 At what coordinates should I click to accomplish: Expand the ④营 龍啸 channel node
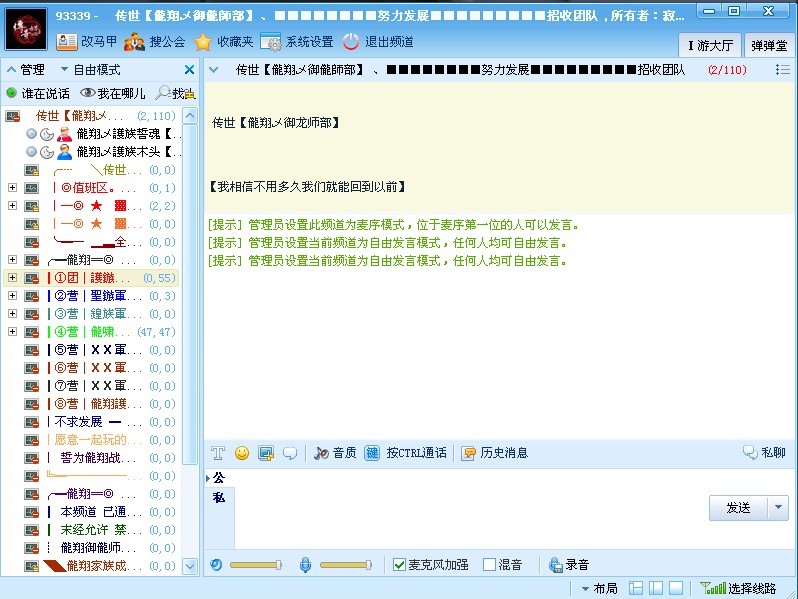[x=12, y=332]
